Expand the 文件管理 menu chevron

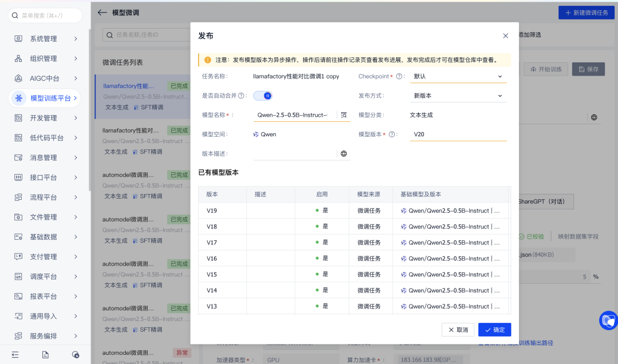76,217
